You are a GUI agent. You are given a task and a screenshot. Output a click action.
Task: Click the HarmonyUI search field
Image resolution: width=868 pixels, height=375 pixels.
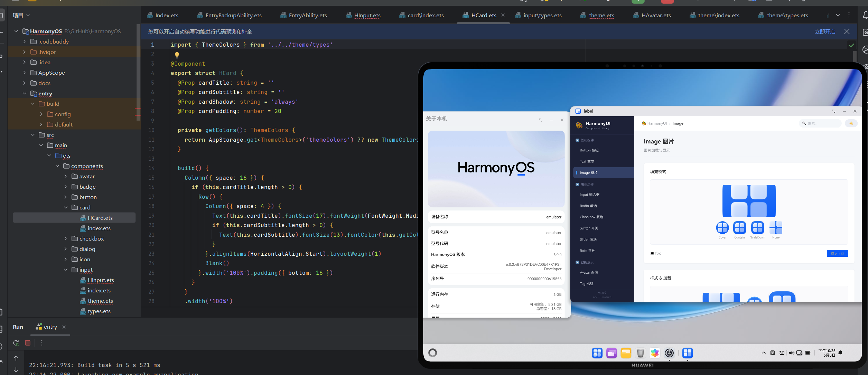pos(820,123)
